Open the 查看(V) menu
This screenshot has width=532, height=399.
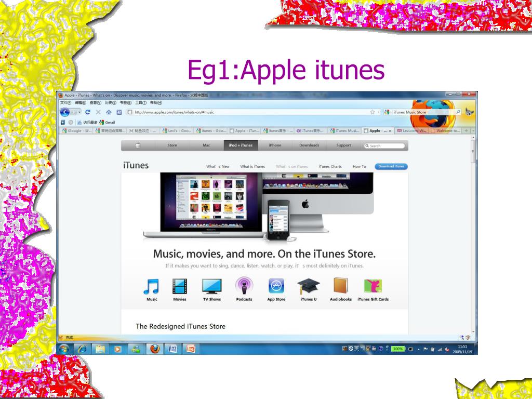coord(96,103)
